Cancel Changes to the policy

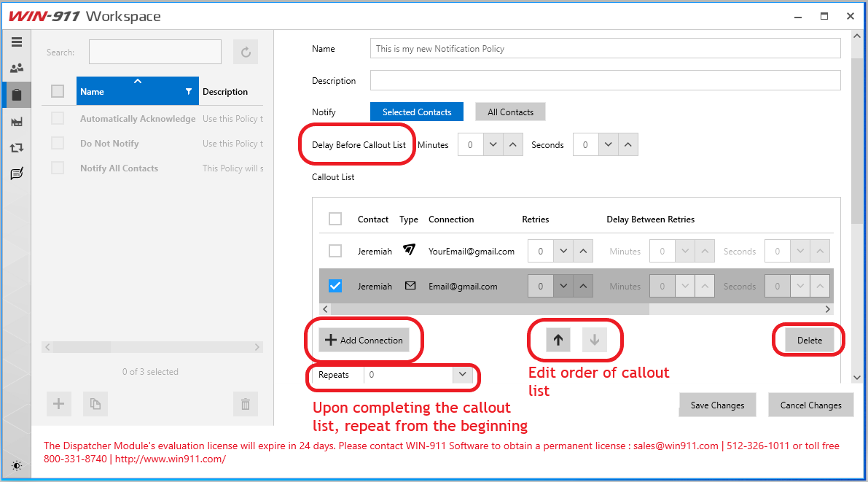[x=811, y=405]
